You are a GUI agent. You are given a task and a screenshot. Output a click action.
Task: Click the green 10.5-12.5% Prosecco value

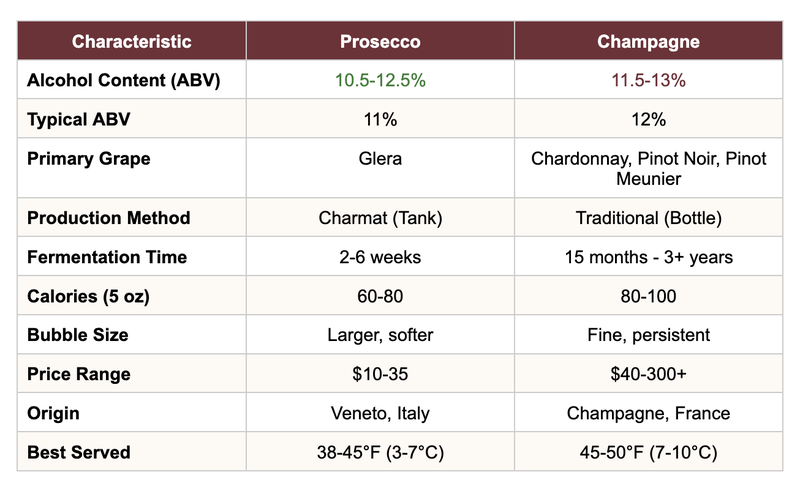380,81
